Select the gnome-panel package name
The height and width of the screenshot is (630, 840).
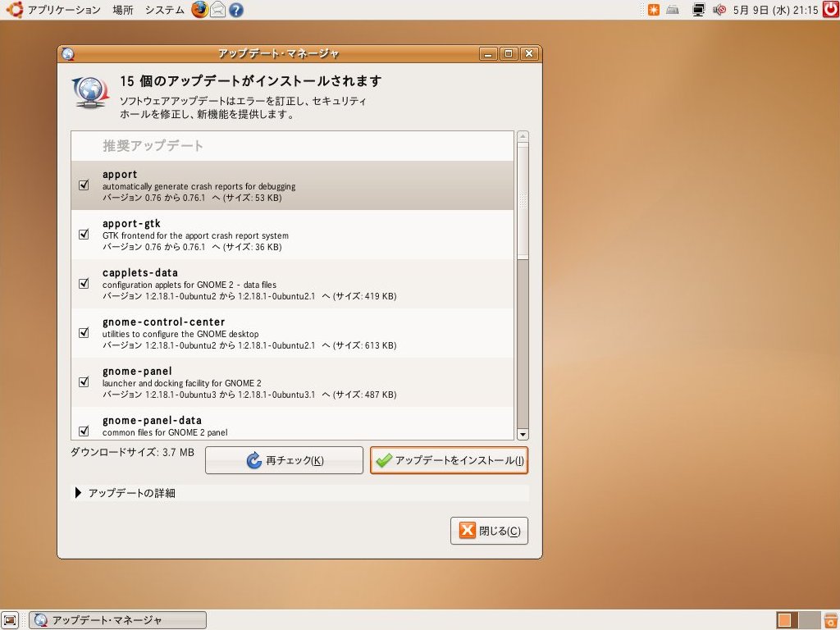coord(137,372)
